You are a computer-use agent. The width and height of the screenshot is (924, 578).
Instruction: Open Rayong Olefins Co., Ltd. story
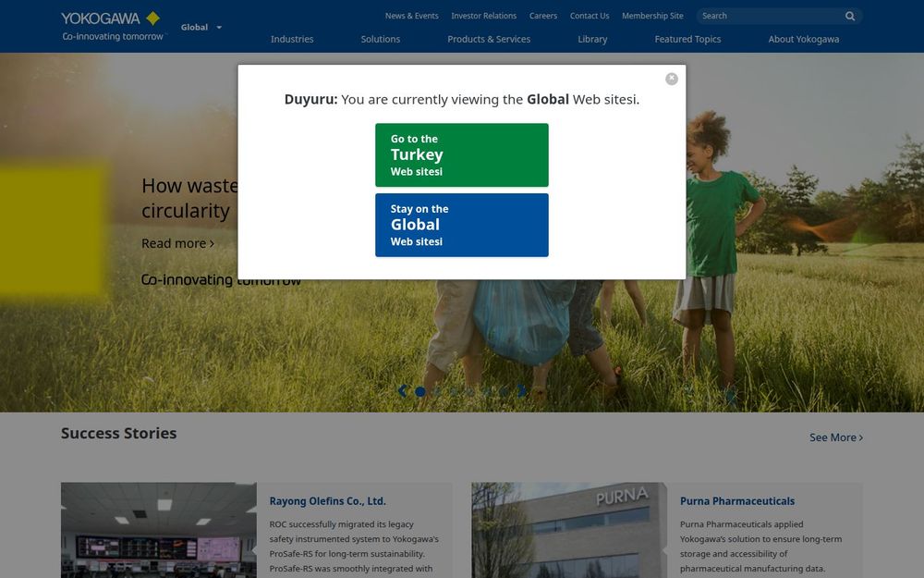click(x=328, y=501)
